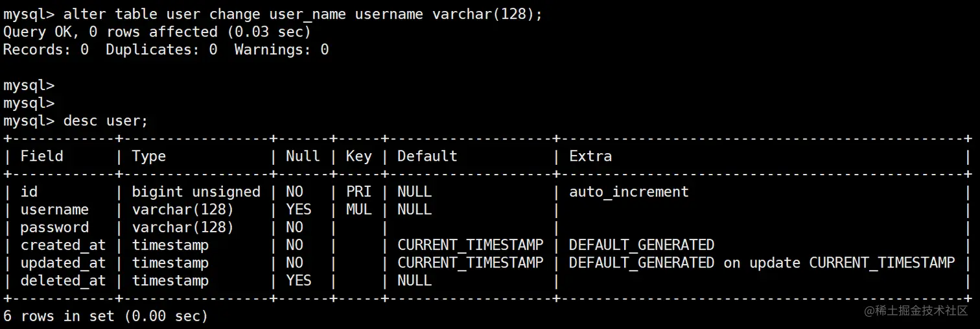
Task: Click the 'Null' column header
Action: click(303, 156)
